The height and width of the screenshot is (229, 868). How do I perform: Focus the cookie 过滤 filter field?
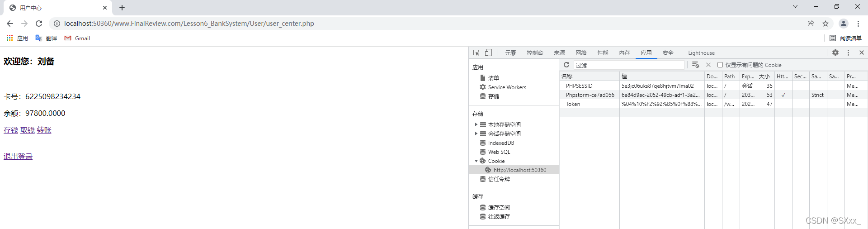(x=629, y=65)
